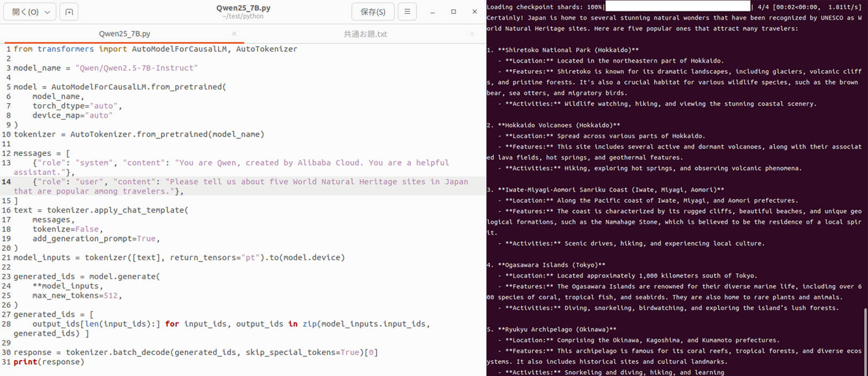Screen dimensions: 868x376
Task: Maximize the text editor window
Action: [x=453, y=12]
